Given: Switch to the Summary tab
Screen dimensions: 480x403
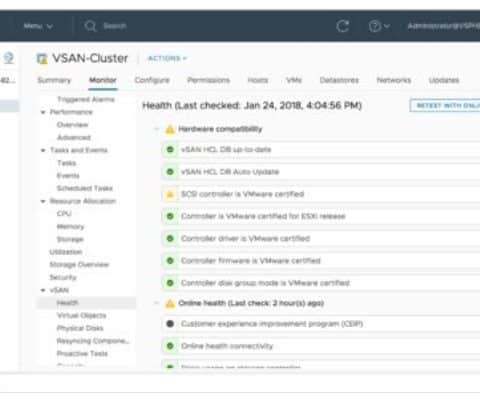Looking at the screenshot, I should click(x=54, y=80).
